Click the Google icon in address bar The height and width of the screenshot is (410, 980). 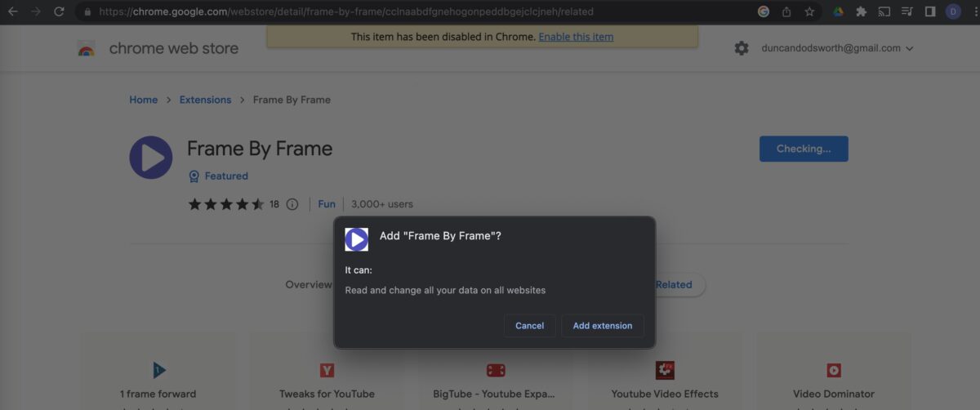click(764, 11)
